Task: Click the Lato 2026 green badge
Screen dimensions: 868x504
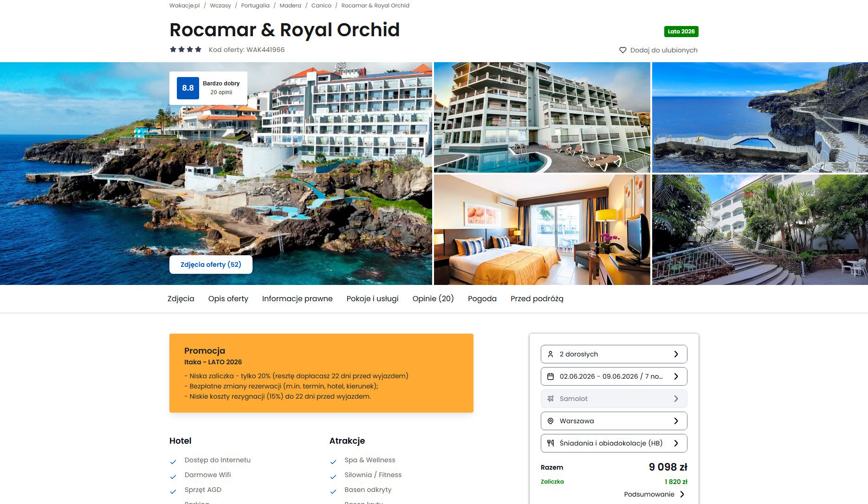Action: pos(681,32)
